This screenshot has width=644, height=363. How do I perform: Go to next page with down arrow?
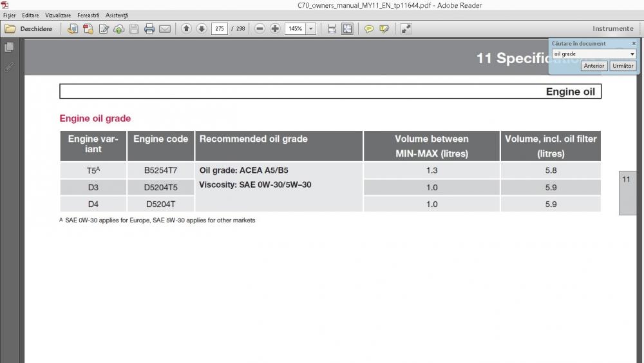click(202, 28)
